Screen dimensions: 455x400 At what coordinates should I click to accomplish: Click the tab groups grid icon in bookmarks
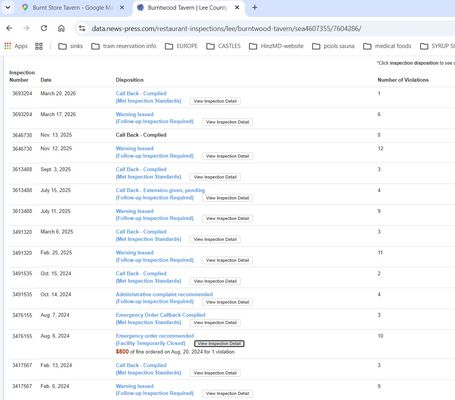tap(39, 46)
